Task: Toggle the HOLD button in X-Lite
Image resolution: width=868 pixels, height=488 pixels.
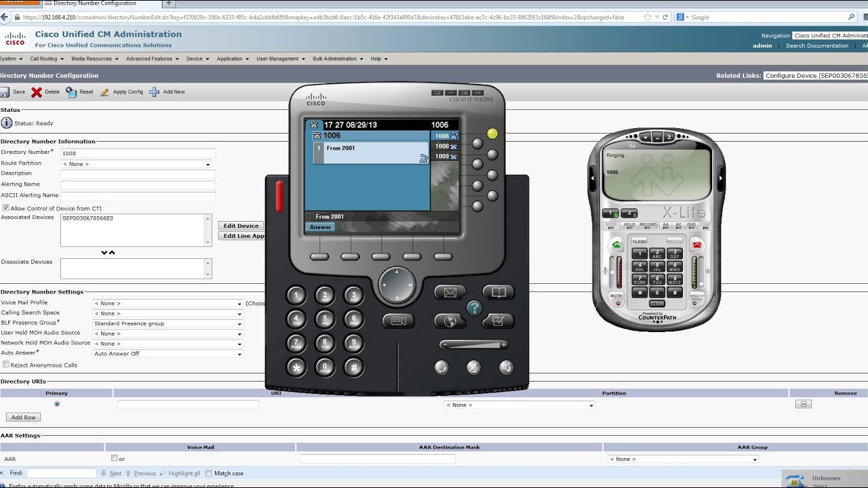Action: pos(629,224)
